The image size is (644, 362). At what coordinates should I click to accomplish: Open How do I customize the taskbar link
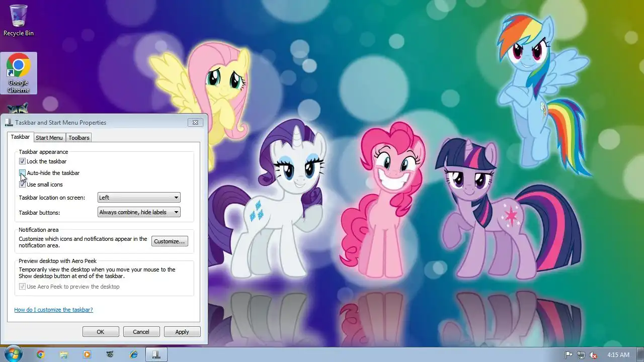pyautogui.click(x=53, y=310)
